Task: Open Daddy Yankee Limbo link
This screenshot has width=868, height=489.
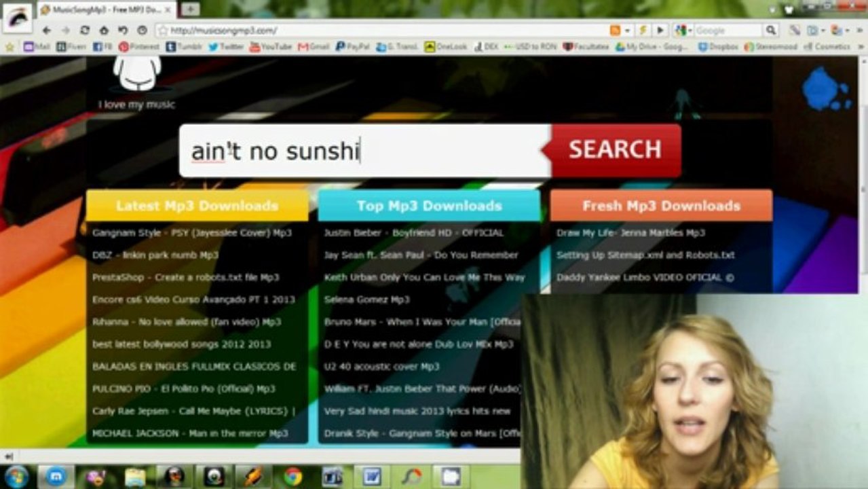Action: (645, 277)
